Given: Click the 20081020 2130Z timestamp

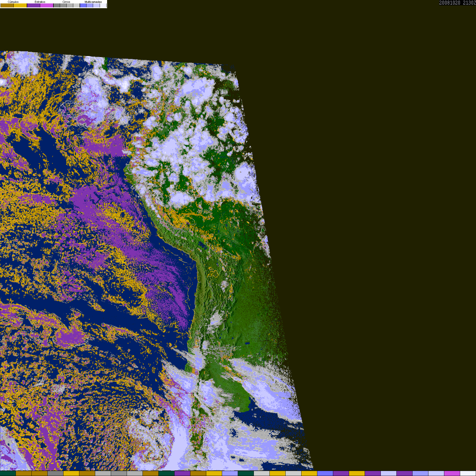Looking at the screenshot, I should pyautogui.click(x=457, y=3).
